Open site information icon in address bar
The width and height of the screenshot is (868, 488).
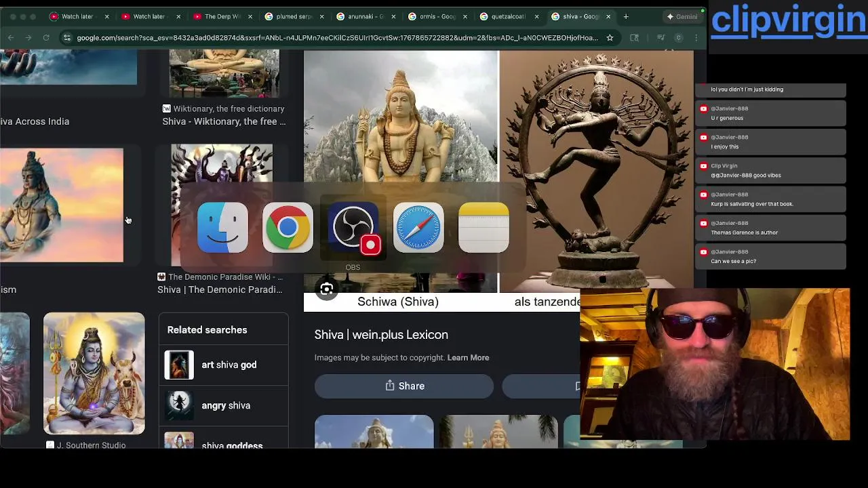pos(66,38)
